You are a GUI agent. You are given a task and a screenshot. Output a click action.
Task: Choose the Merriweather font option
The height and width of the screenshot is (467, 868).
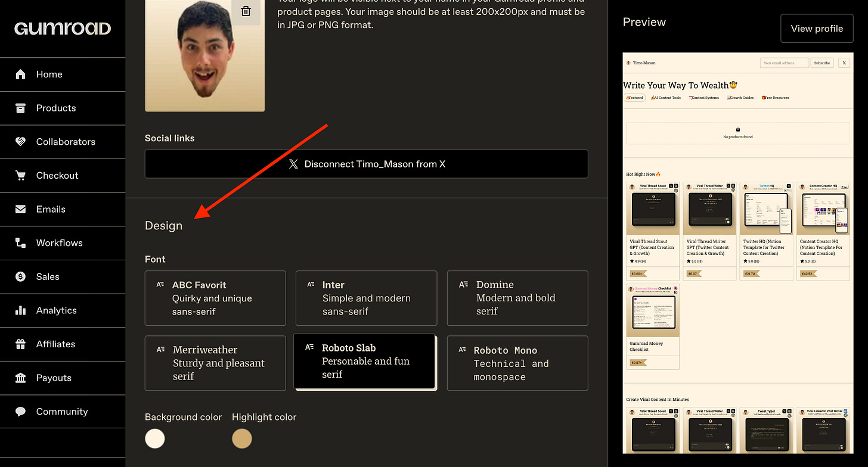pos(215,363)
